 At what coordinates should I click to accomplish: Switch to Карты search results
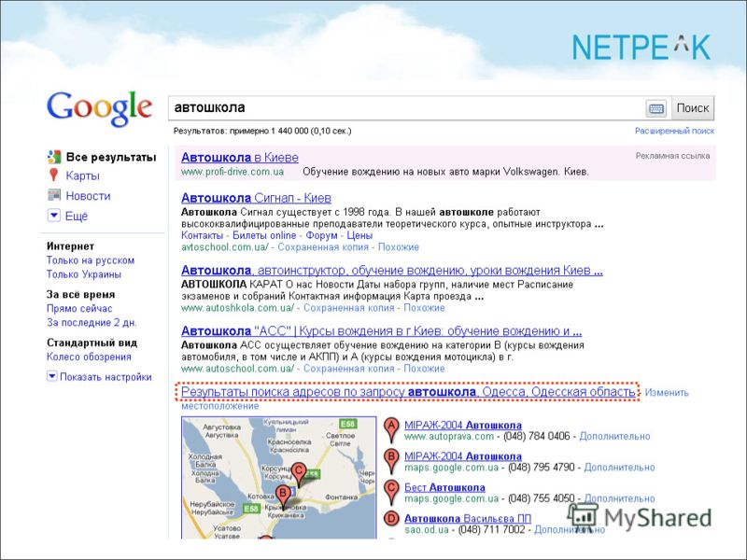click(82, 175)
